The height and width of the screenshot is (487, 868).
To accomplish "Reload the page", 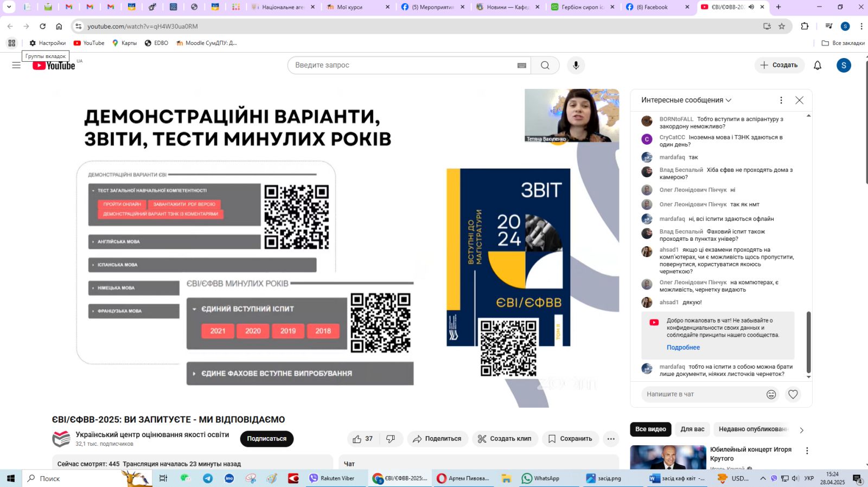I will [x=42, y=26].
